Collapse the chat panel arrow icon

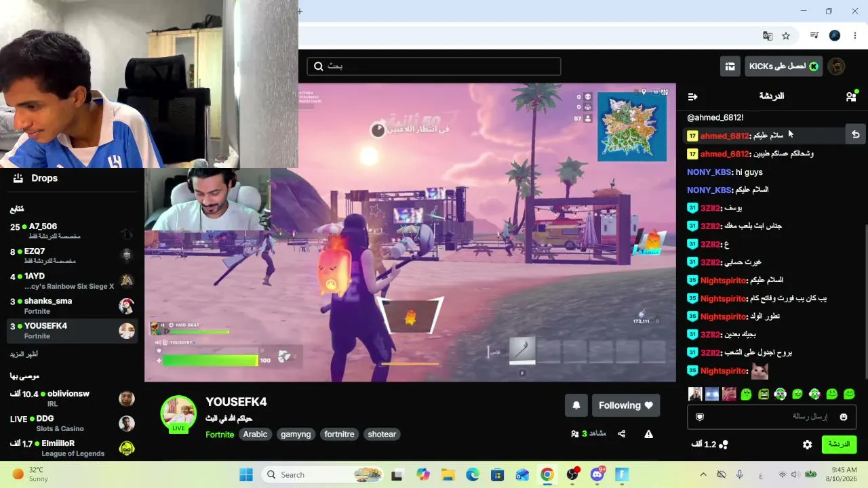(x=692, y=97)
